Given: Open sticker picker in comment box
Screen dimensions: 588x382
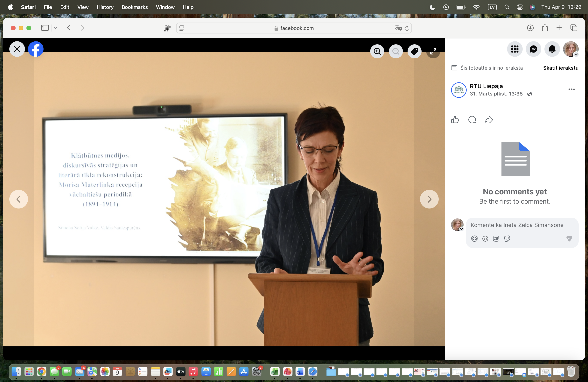Looking at the screenshot, I should (507, 238).
